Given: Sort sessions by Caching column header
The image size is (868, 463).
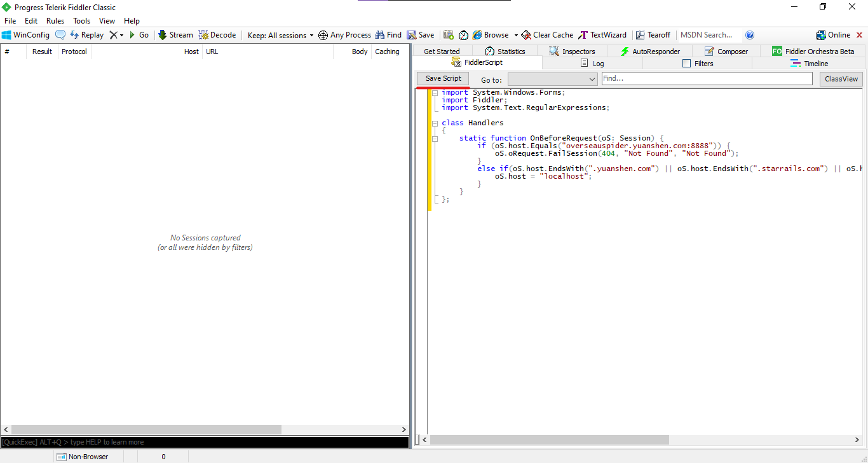Looking at the screenshot, I should click(x=390, y=52).
